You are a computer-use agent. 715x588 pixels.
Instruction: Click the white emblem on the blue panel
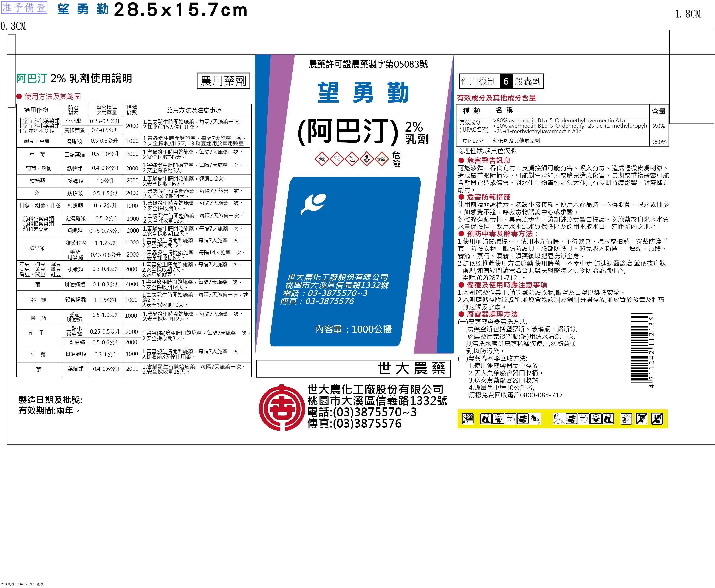(313, 204)
